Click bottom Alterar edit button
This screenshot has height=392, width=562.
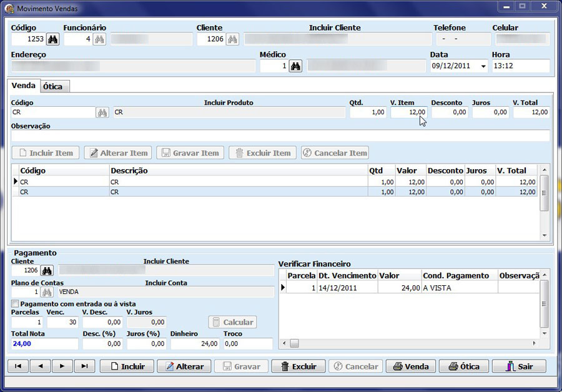pyautogui.click(x=184, y=366)
